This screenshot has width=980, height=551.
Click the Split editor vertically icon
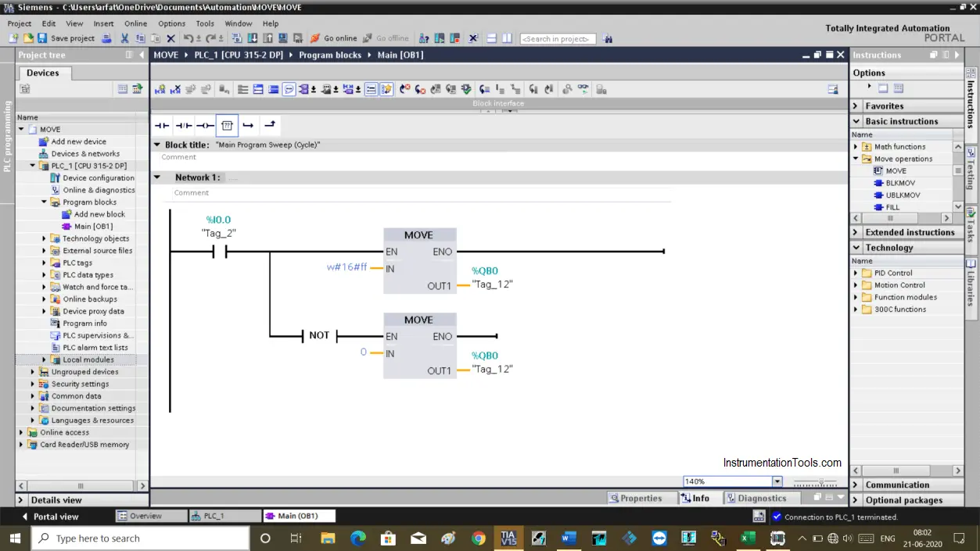coord(507,38)
